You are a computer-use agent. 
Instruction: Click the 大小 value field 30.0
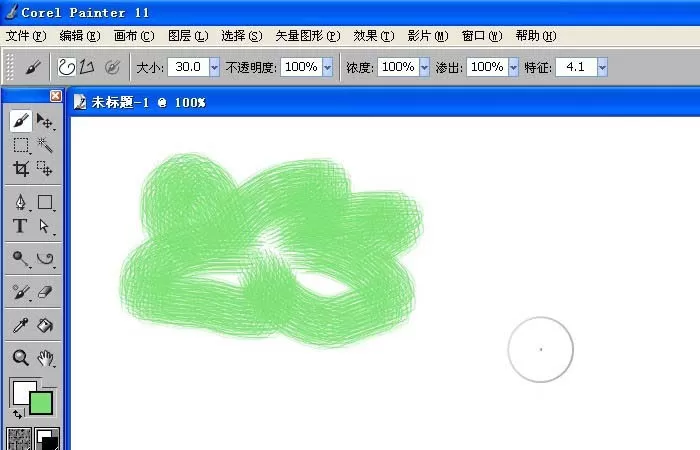188,67
